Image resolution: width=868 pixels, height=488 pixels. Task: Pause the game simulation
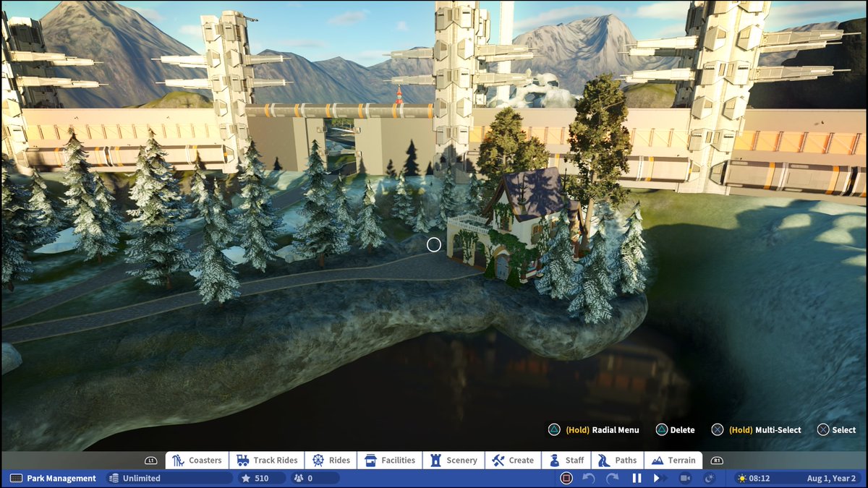(637, 478)
